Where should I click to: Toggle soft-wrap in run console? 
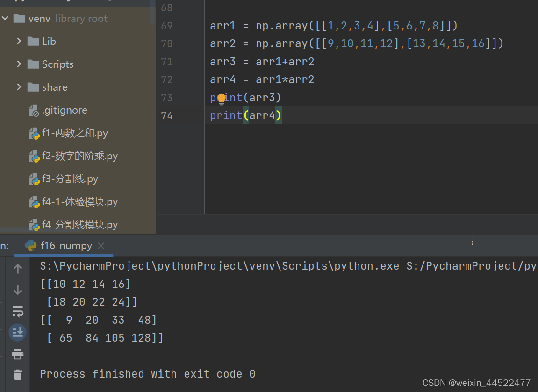coord(18,312)
